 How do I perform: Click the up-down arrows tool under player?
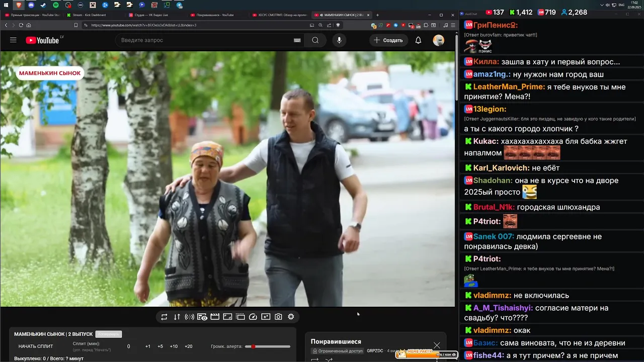[177, 317]
